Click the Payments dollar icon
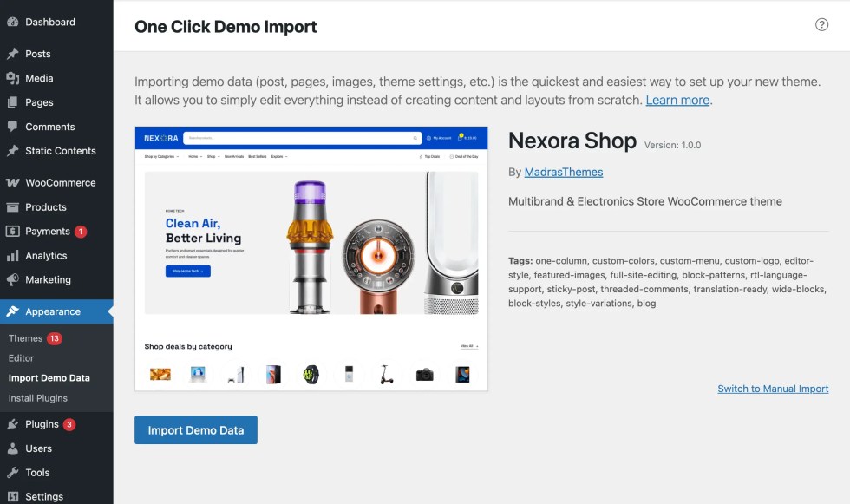 click(x=12, y=231)
